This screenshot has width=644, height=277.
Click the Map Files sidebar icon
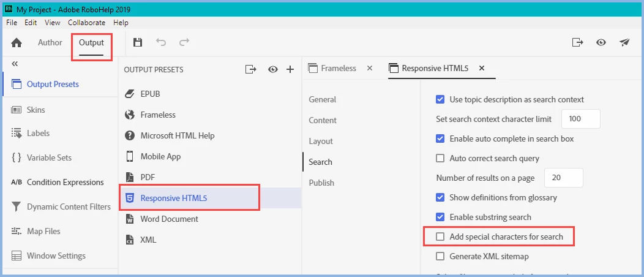(x=17, y=231)
